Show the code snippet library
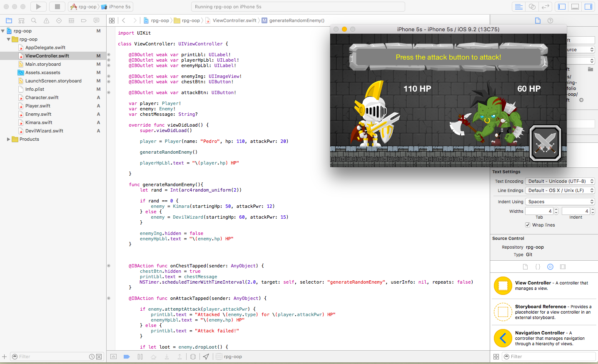Screen dimensions: 598x364 pos(538,267)
